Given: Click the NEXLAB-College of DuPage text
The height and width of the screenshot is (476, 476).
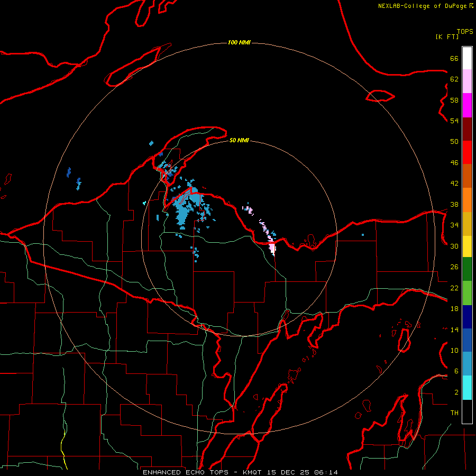Looking at the screenshot, I should tap(423, 6).
